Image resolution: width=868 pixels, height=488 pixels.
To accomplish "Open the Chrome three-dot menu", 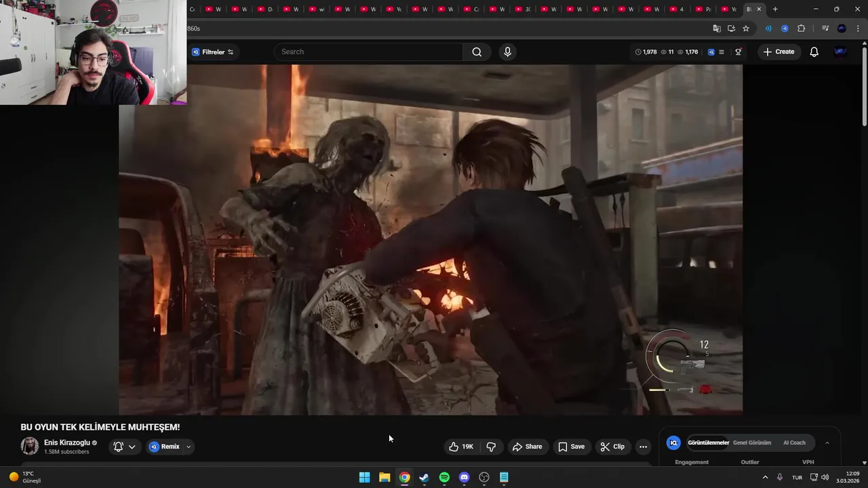I will pyautogui.click(x=858, y=28).
